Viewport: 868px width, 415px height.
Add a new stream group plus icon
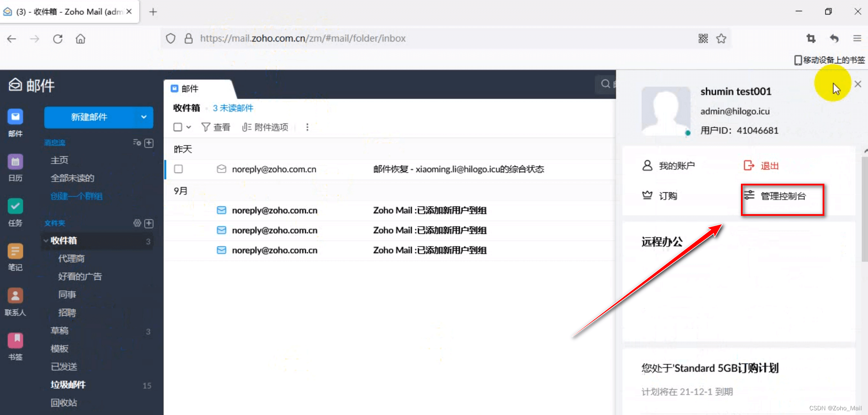(149, 143)
